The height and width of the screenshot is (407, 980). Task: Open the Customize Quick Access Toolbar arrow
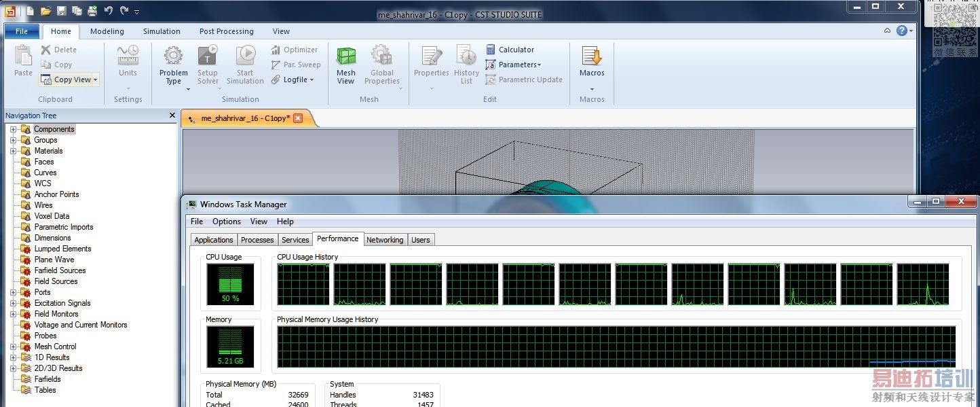pos(136,12)
